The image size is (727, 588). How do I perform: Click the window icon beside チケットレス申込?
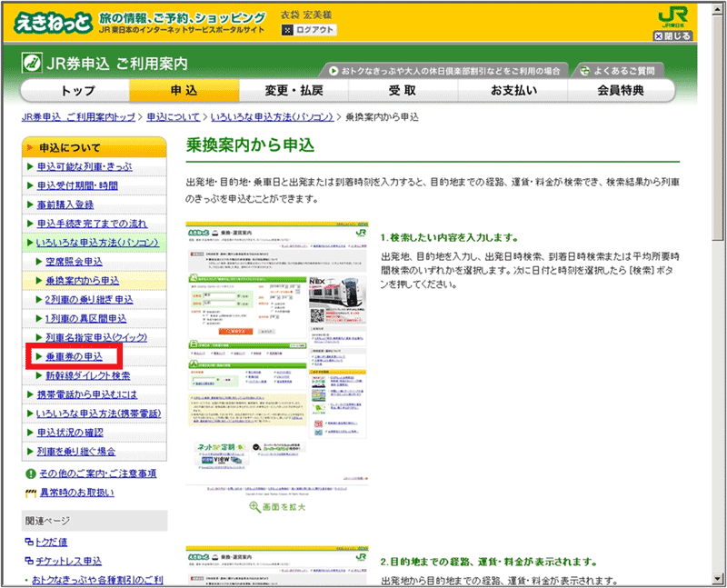[x=28, y=561]
